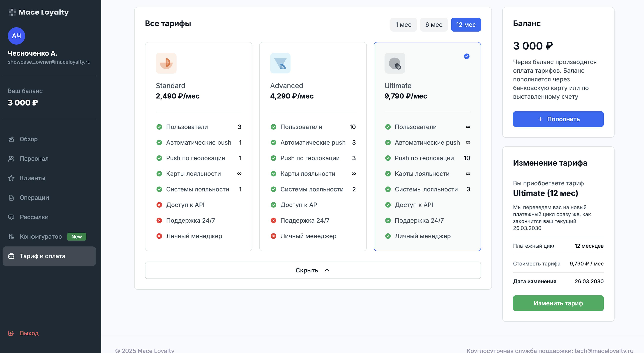Viewport: 644px width, 353px height.
Task: Select the 1 мес billing period
Action: point(403,25)
